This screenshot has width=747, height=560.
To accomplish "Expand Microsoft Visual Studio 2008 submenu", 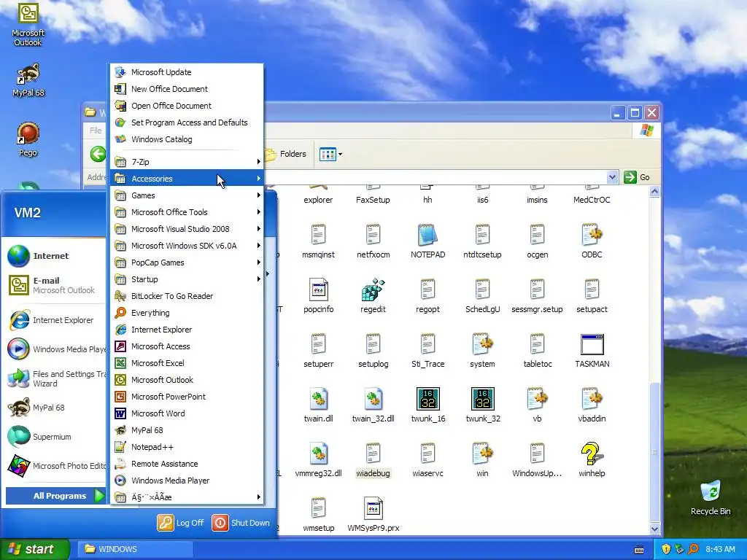I will [x=187, y=229].
